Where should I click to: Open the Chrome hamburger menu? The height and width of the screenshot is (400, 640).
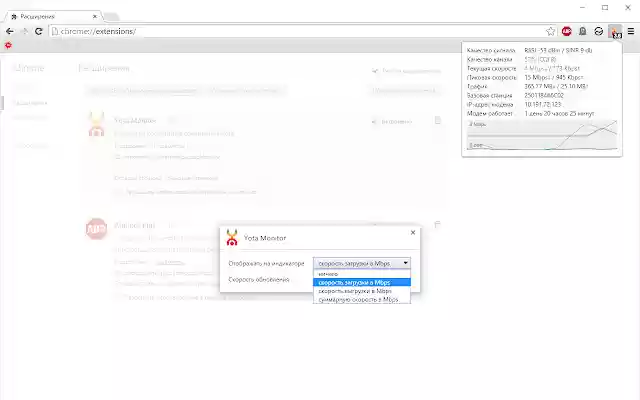tap(631, 31)
